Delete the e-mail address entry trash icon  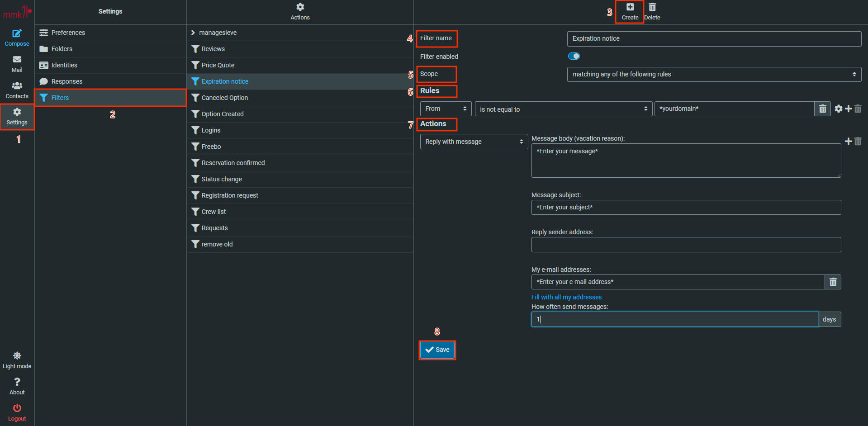pos(833,282)
